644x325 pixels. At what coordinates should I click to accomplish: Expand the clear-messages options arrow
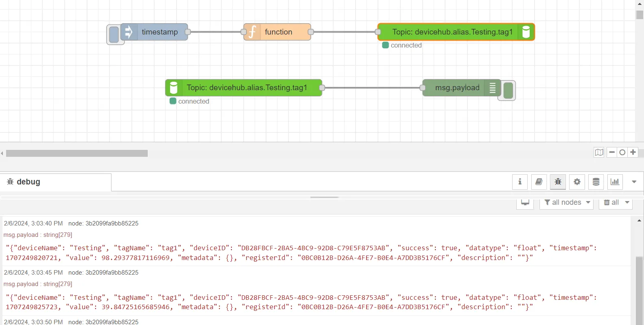[x=627, y=203]
